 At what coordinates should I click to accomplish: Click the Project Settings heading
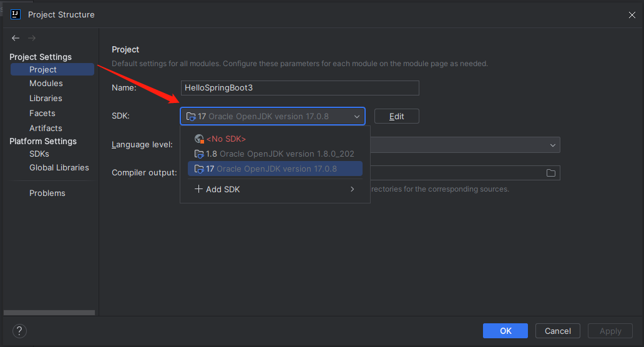coord(41,57)
